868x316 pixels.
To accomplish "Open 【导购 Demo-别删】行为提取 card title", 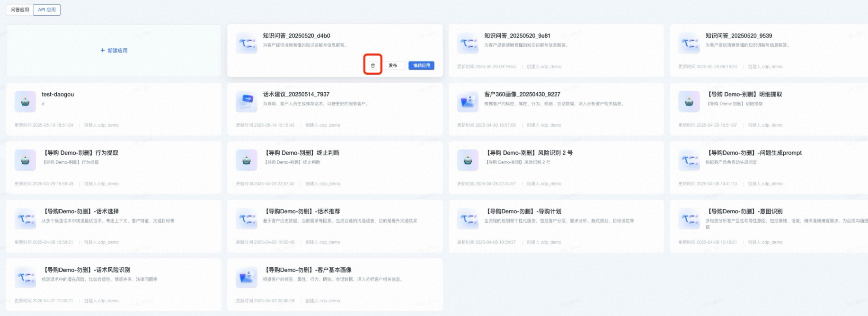I will pos(80,153).
